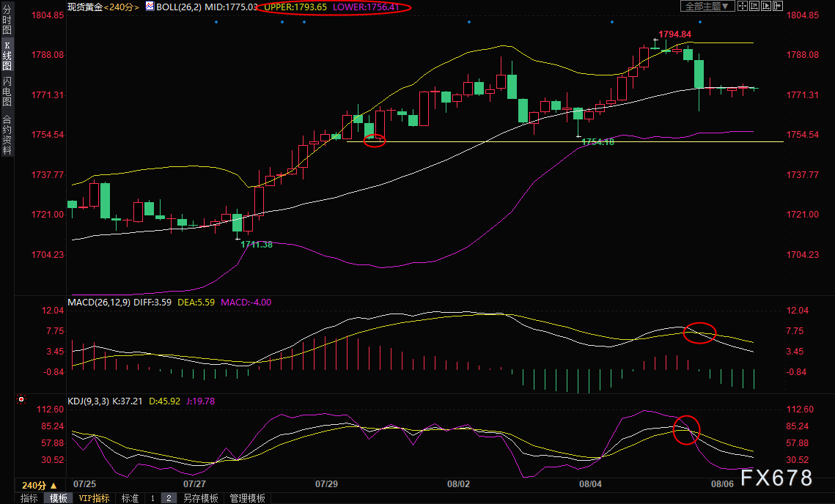Click the 07/25 date on the time axis
The image size is (835, 504).
(84, 483)
